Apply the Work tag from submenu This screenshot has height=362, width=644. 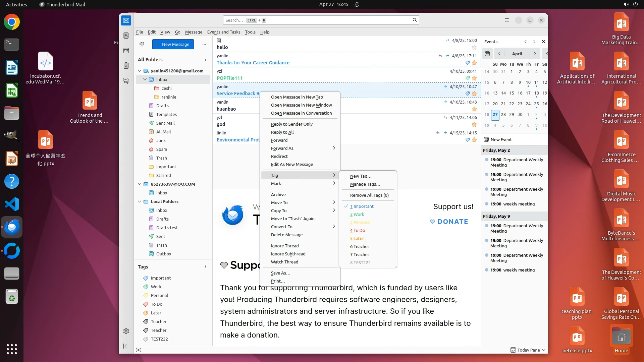pos(357,215)
